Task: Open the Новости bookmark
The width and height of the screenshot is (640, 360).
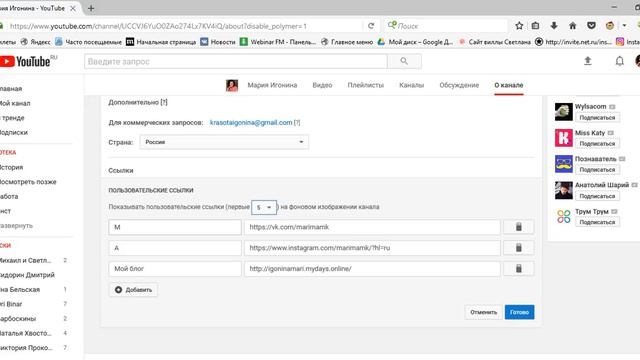Action: [218, 42]
